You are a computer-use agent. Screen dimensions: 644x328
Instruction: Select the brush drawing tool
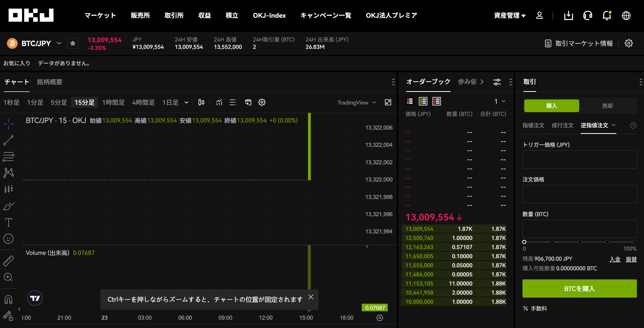click(x=9, y=206)
